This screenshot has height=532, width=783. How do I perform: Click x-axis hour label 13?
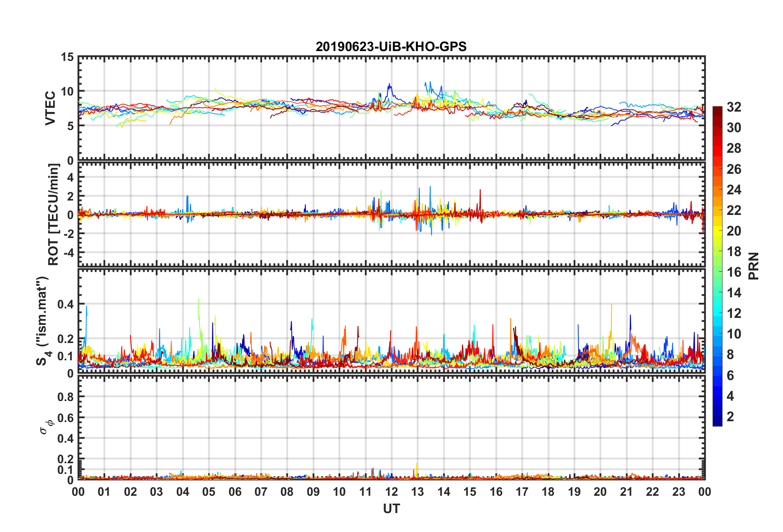(x=417, y=492)
